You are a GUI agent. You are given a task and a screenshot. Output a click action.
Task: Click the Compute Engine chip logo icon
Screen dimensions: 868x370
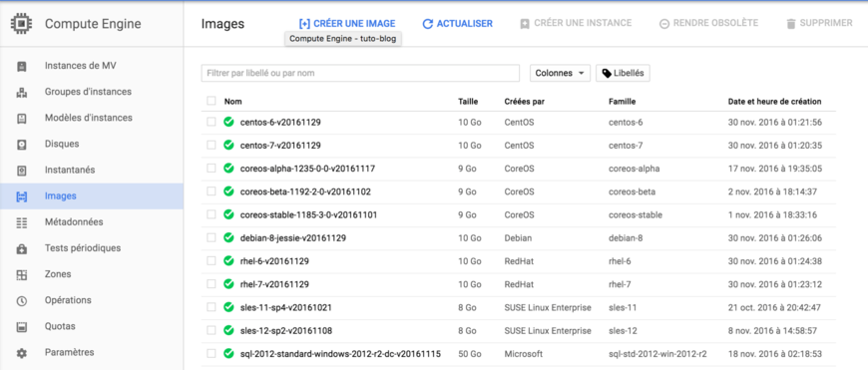point(21,24)
